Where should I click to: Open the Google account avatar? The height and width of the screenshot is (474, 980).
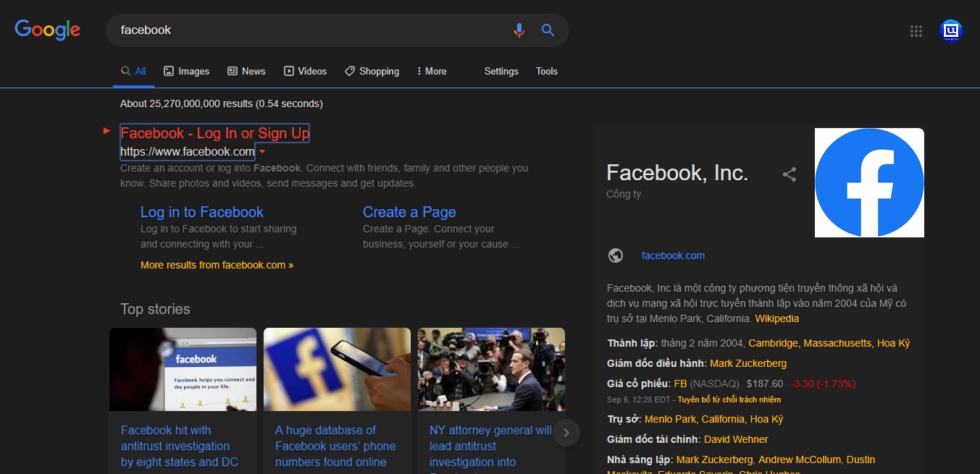click(x=950, y=30)
